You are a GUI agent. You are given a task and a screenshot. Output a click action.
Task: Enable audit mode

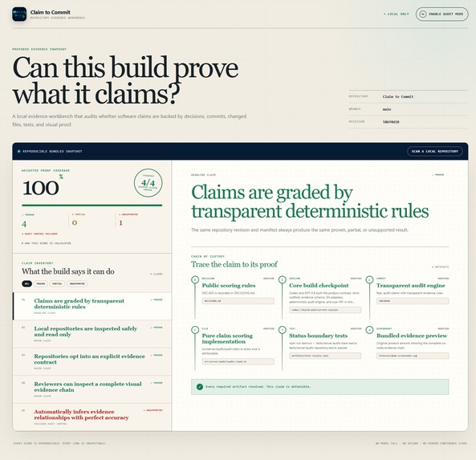coord(441,14)
